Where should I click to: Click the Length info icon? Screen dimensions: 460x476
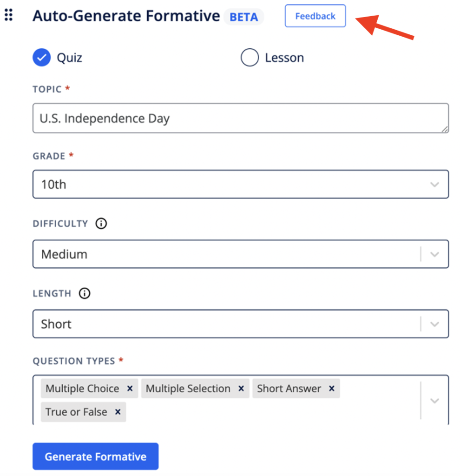84,293
